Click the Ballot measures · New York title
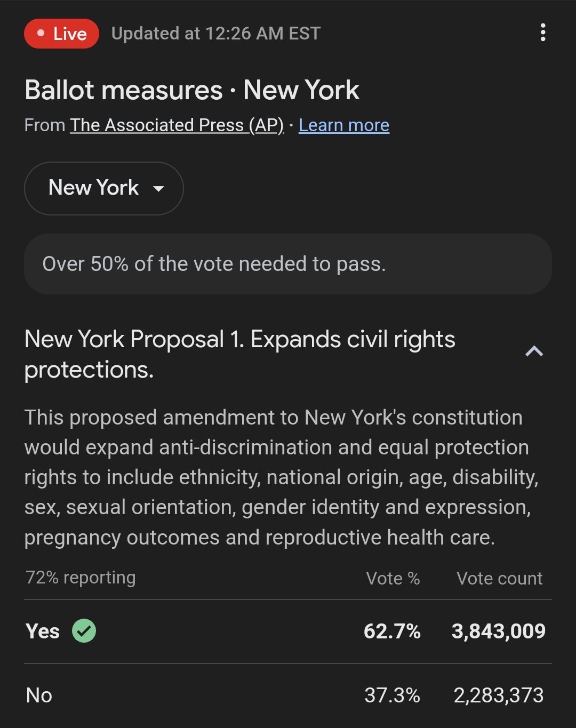 [192, 90]
